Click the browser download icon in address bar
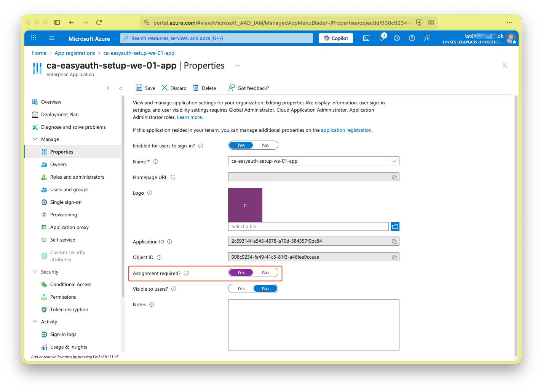The height and width of the screenshot is (392, 543). [x=419, y=22]
